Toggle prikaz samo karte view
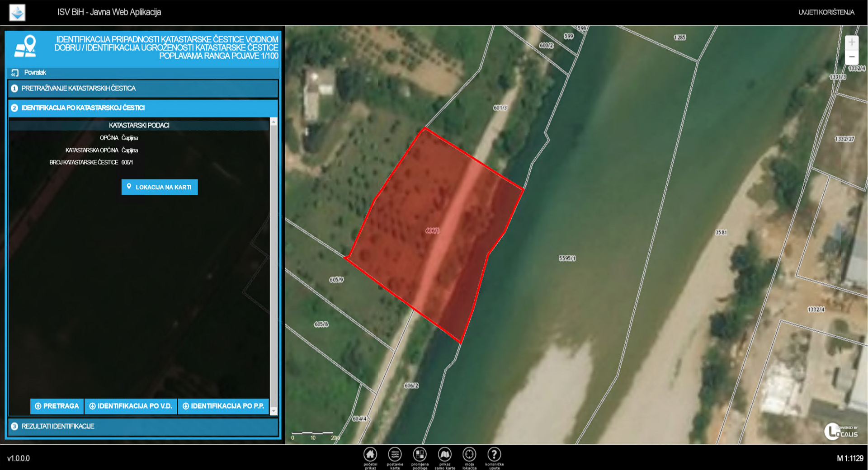868x470 pixels. [444, 455]
